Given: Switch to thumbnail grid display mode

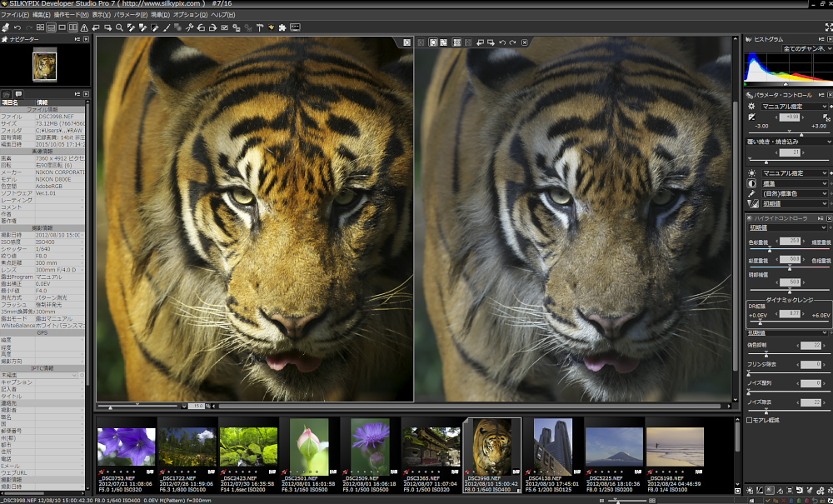Looking at the screenshot, I should tap(41, 27).
